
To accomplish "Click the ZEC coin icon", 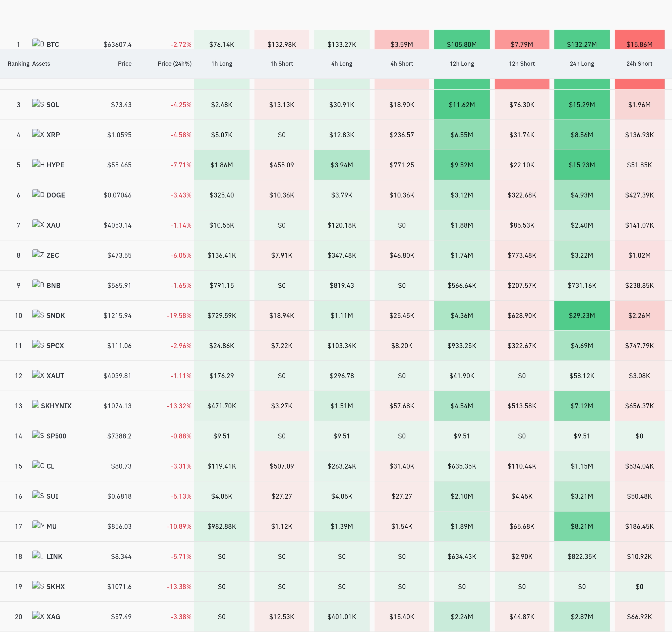I will [x=38, y=254].
